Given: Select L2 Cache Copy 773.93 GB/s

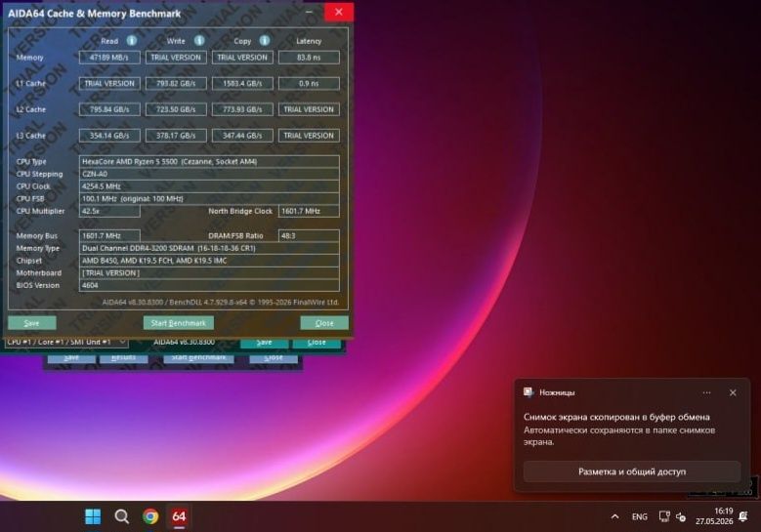Looking at the screenshot, I should [x=242, y=109].
